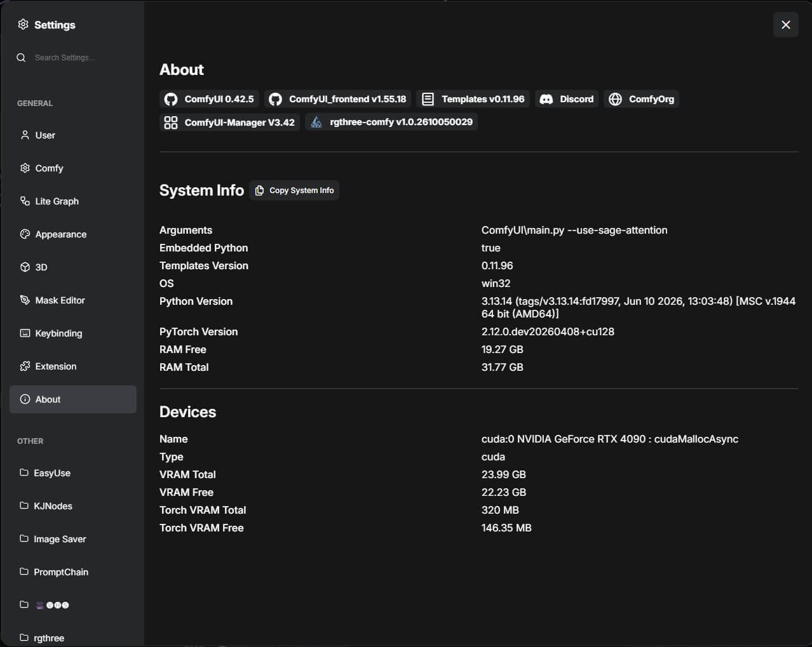Click the RAM Free value '19.27 GB'
This screenshot has width=812, height=647.
point(503,349)
